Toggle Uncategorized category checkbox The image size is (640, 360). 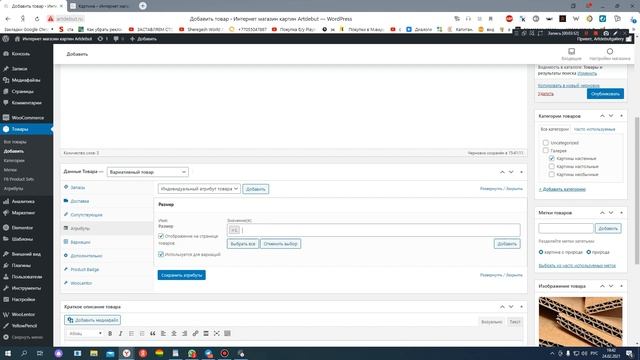point(546,143)
